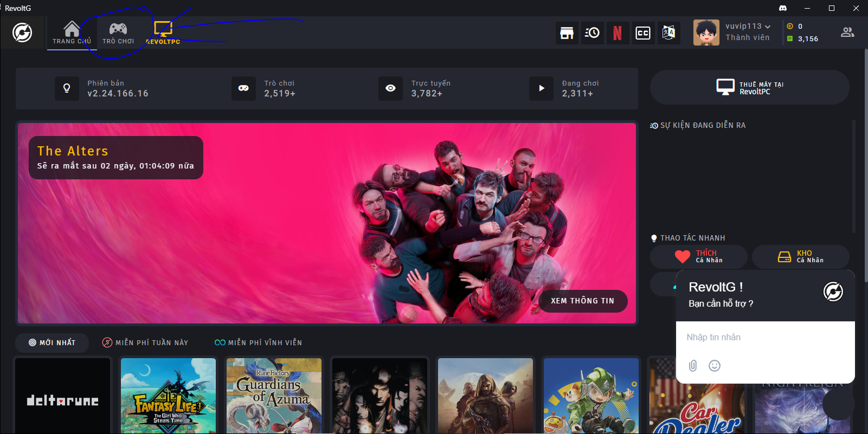Switch to the Trò Chơi games tab
This screenshot has height=434, width=868.
[x=118, y=33]
